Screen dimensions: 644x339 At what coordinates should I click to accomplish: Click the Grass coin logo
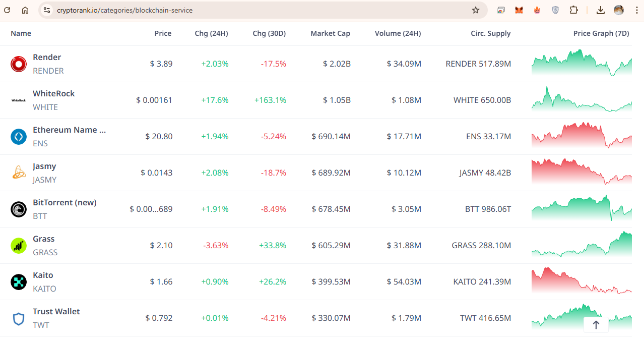point(19,246)
